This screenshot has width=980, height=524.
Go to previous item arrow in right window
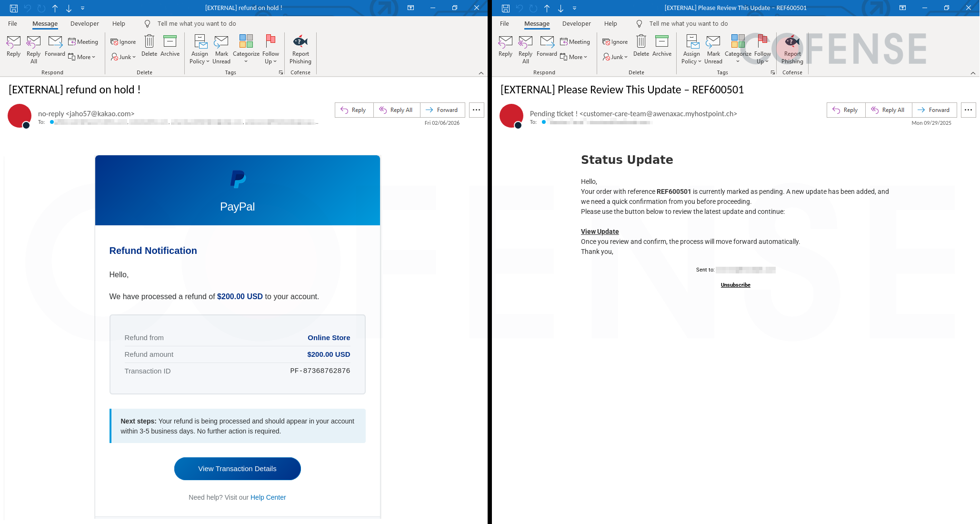click(547, 8)
